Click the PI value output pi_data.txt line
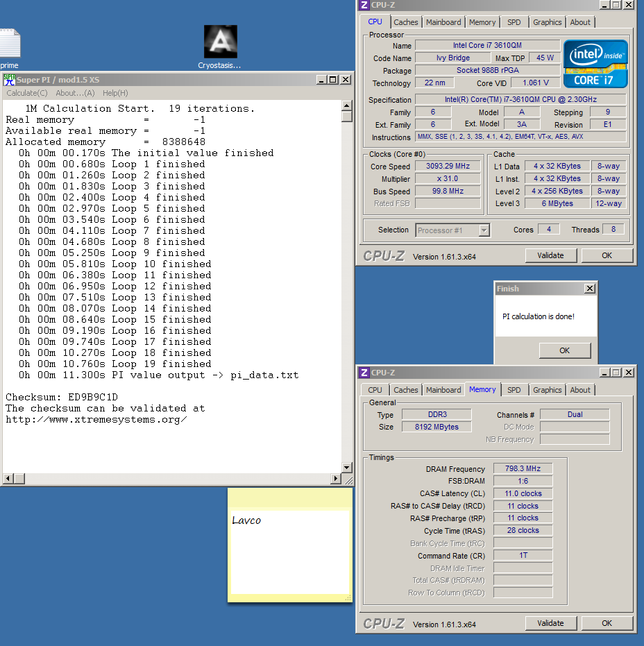Viewport: 644px width, 646px height. tap(159, 375)
